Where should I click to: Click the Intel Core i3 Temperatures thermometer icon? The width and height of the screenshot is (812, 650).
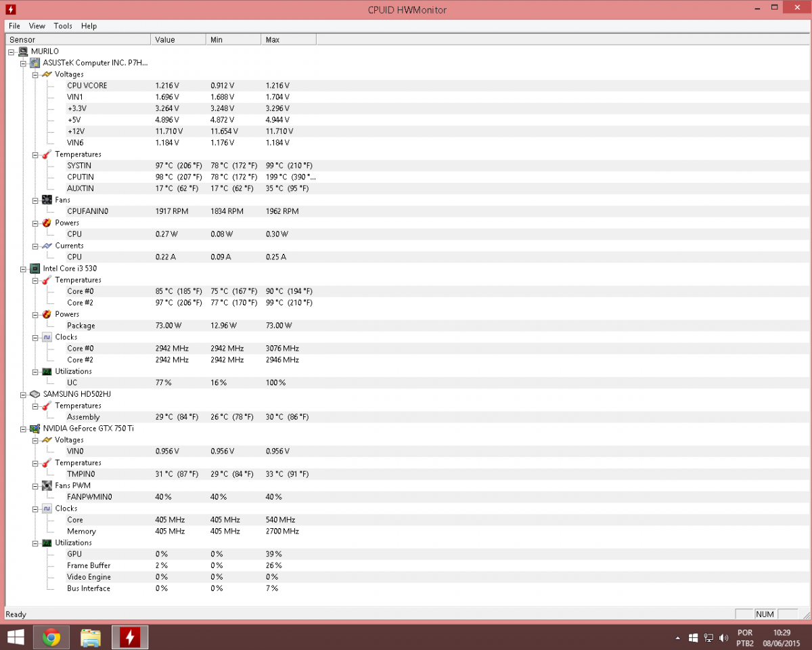point(47,280)
